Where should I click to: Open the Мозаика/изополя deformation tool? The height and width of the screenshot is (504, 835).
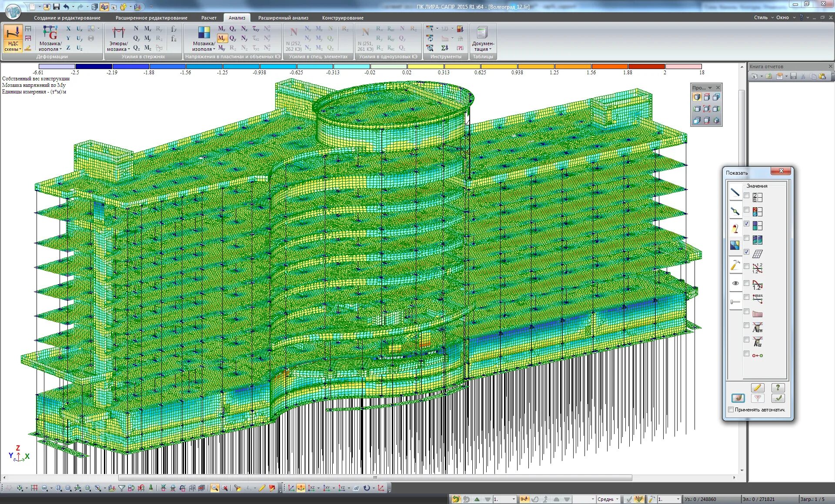tap(50, 38)
